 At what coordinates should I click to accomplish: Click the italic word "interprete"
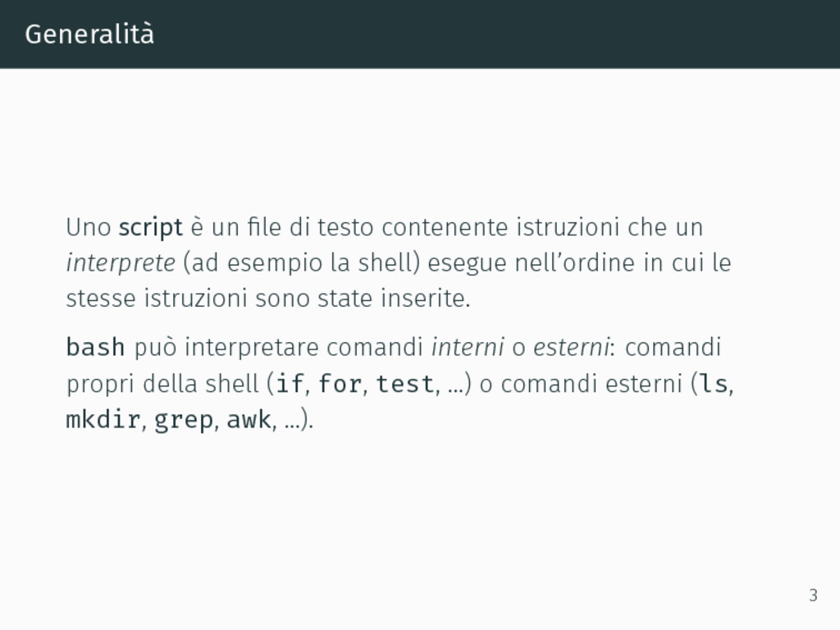tap(121, 263)
